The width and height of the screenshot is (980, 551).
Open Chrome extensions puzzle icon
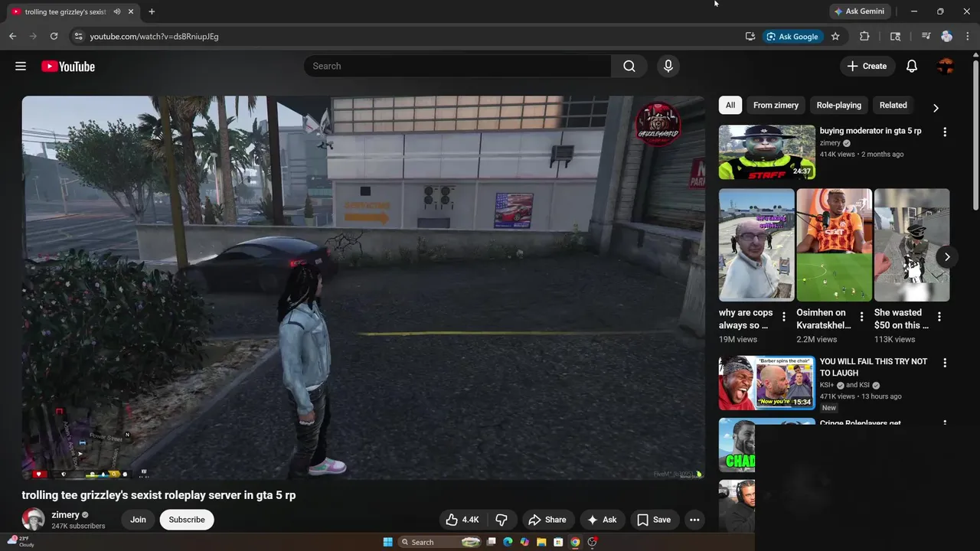[x=864, y=36]
